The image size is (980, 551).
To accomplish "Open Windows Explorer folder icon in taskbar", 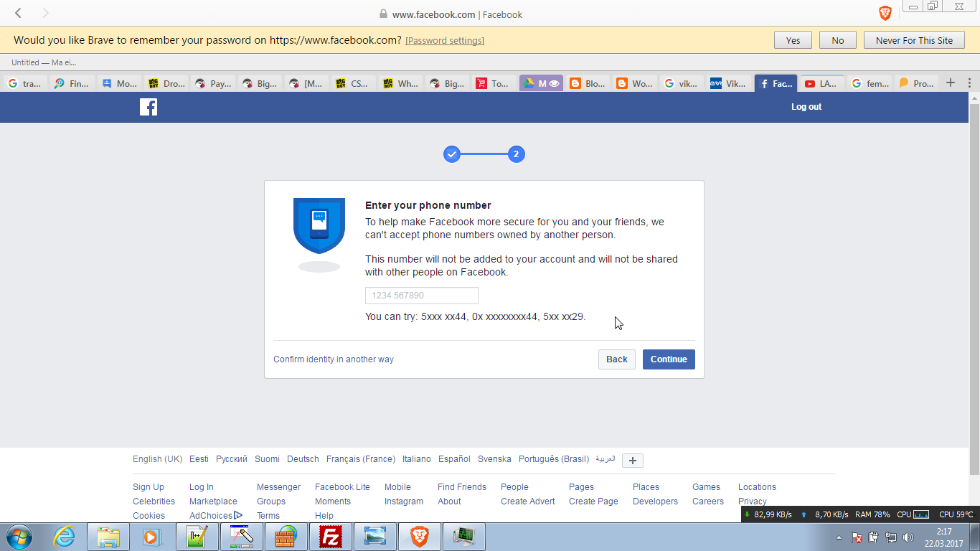I will (x=108, y=537).
